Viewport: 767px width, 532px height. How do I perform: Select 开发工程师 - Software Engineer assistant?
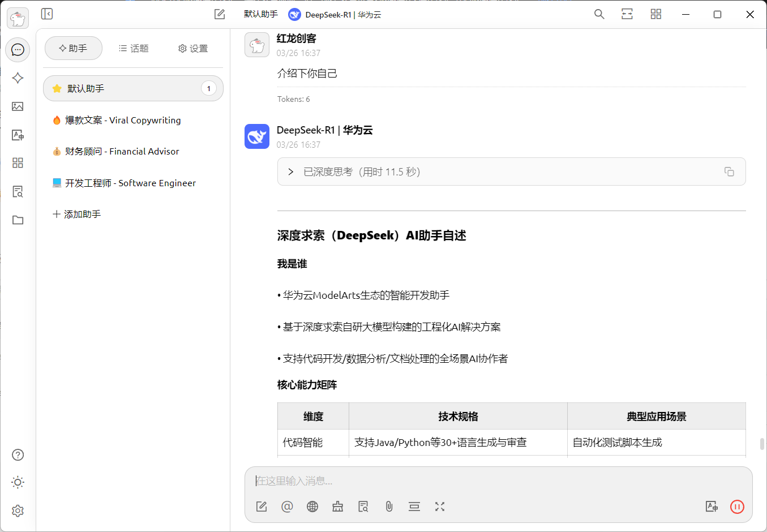tap(133, 183)
